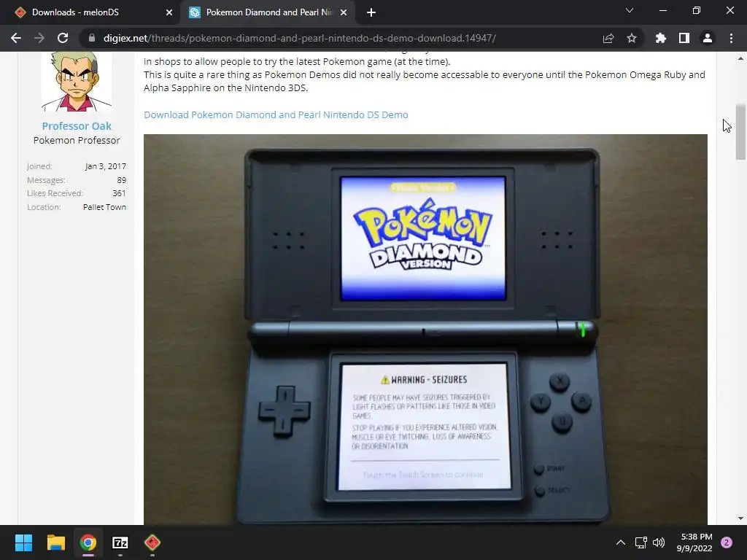Click the 'Jan 3, 2017' joined date
This screenshot has width=747, height=560.
(106, 166)
